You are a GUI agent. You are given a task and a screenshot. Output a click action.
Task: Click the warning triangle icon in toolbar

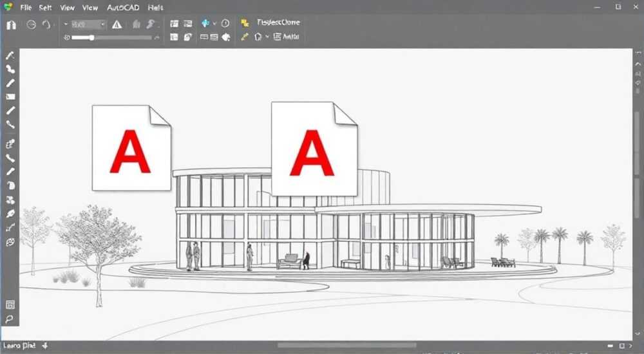117,24
